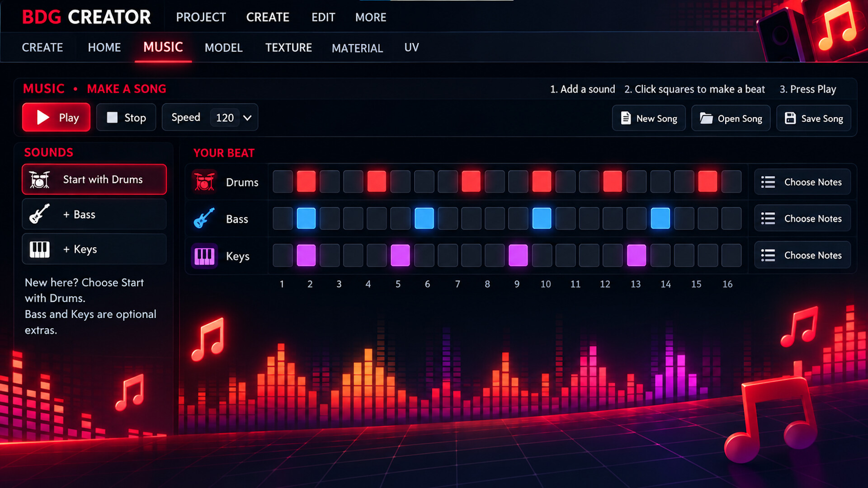Image resolution: width=868 pixels, height=488 pixels.
Task: Switch to the MATERIAL tab
Action: pos(357,48)
